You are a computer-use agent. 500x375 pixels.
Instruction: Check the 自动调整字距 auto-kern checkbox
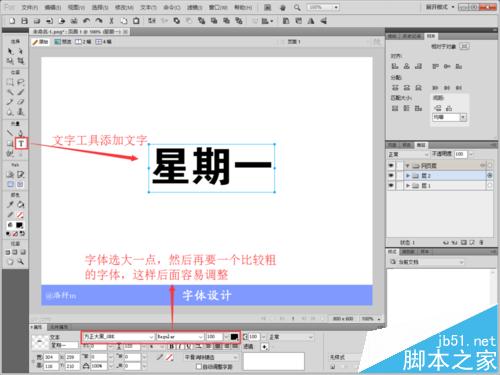click(199, 367)
